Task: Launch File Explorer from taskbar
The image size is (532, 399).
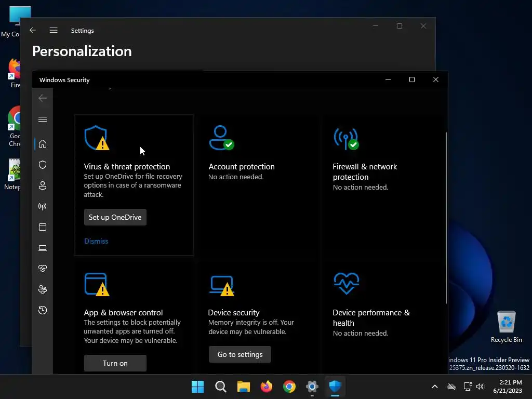Action: coord(243,387)
